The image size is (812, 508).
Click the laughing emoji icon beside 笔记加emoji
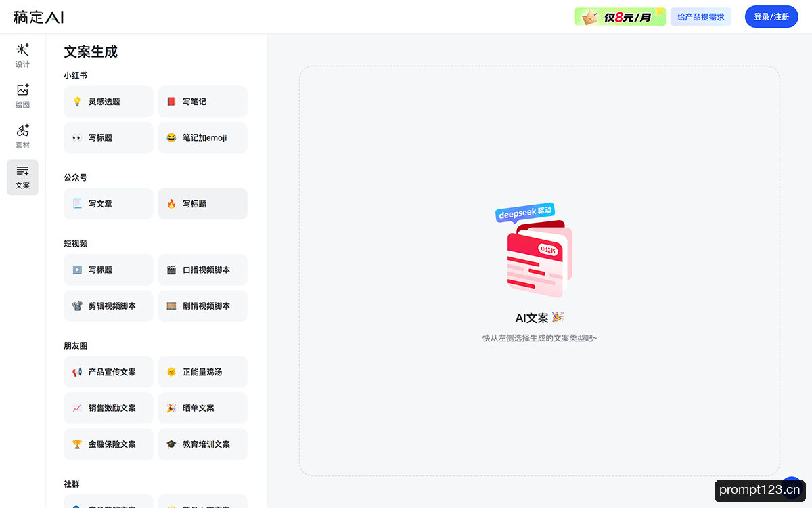(x=171, y=137)
